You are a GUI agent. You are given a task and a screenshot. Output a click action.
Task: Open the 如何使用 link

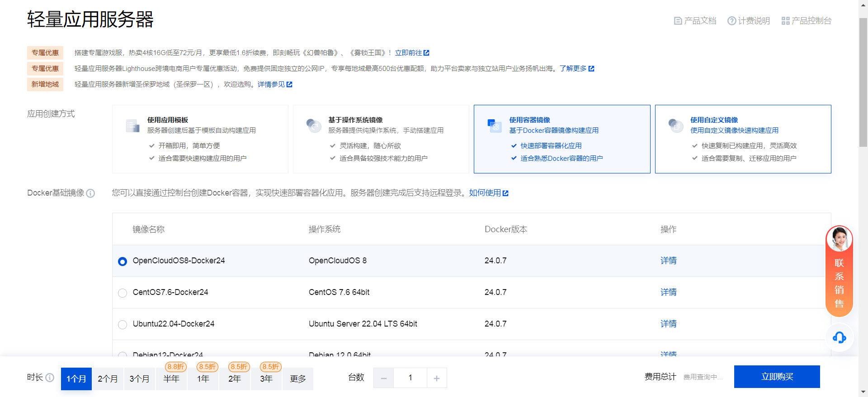485,193
